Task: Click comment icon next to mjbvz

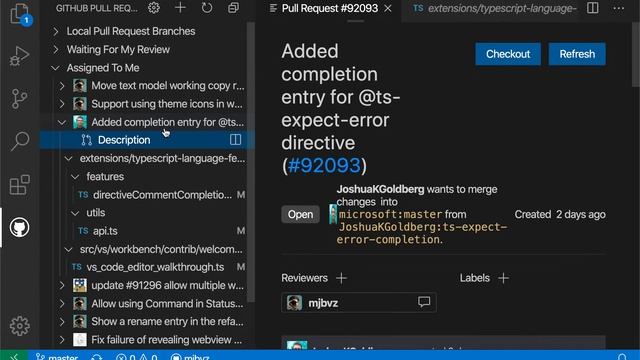Action: pos(424,302)
